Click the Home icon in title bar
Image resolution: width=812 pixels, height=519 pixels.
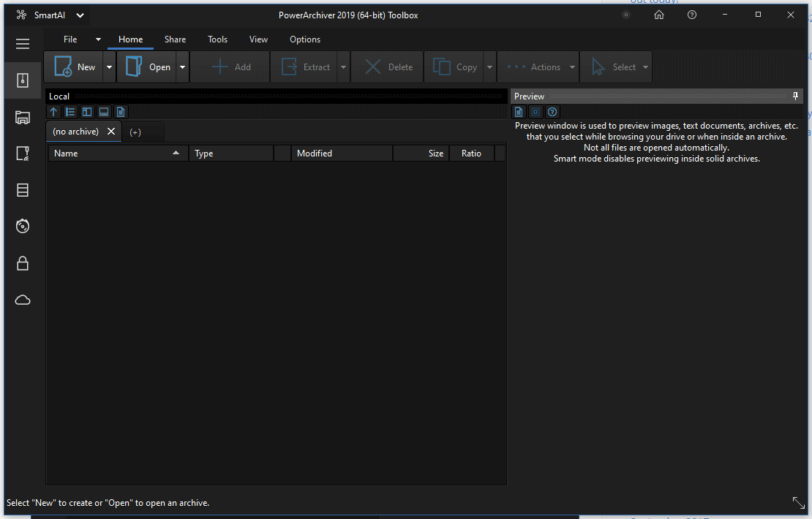658,15
